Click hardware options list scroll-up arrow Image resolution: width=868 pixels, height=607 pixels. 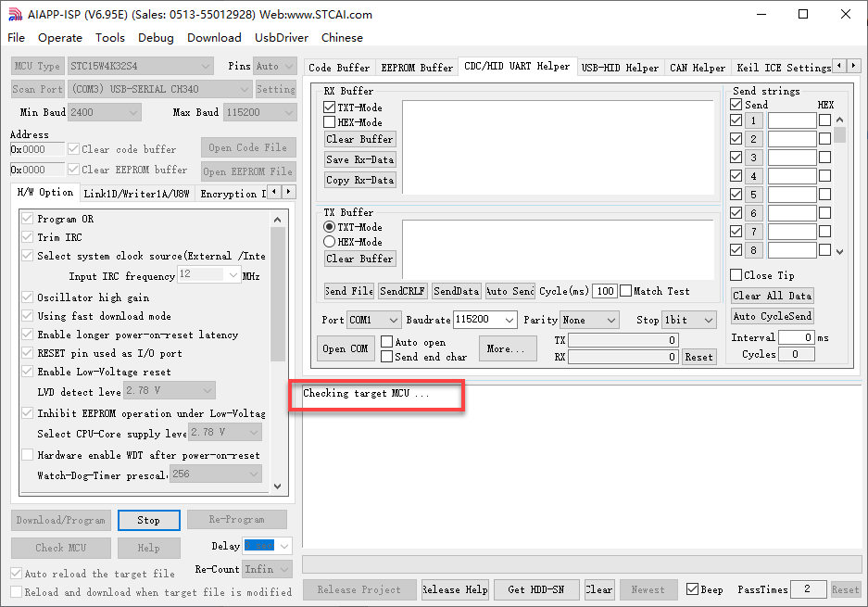pyautogui.click(x=277, y=220)
